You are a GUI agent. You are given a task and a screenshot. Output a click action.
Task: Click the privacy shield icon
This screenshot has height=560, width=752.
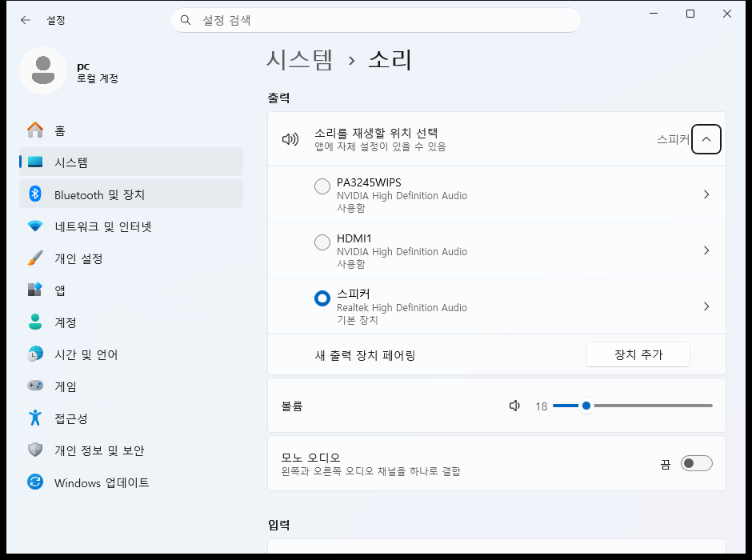[x=35, y=450]
